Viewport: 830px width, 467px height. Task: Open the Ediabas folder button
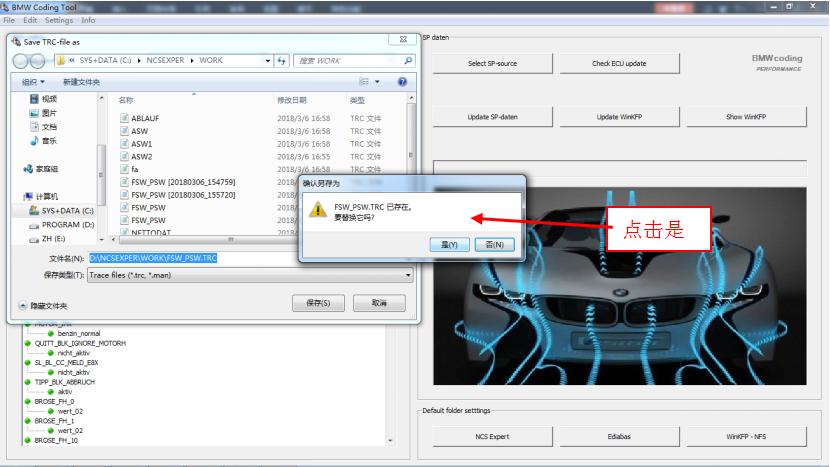tap(619, 437)
